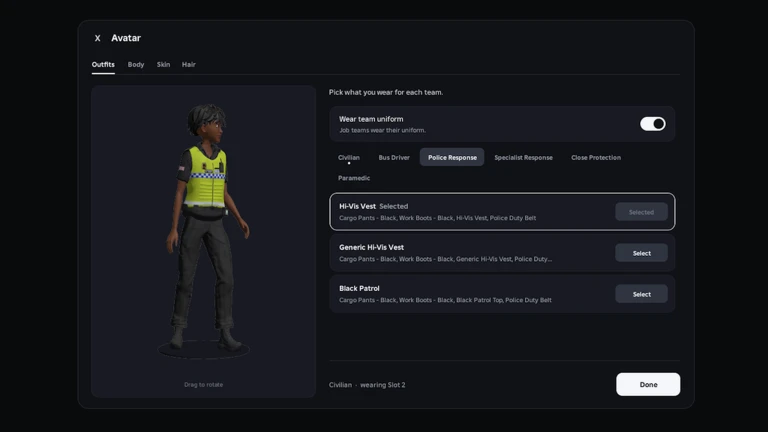The height and width of the screenshot is (432, 768).
Task: Click the disabled Selected button on Hi-Vis Vest
Action: (641, 212)
